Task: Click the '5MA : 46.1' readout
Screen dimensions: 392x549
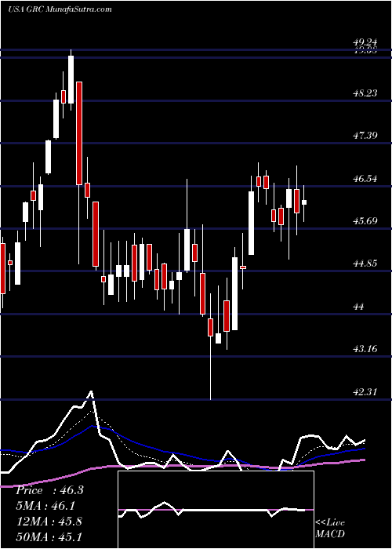Action: click(x=45, y=506)
